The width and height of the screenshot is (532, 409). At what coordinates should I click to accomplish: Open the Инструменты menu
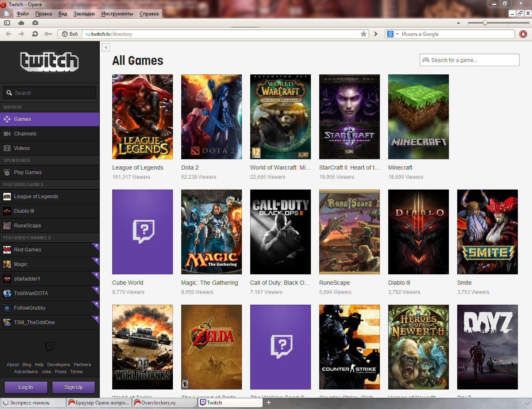coord(117,14)
